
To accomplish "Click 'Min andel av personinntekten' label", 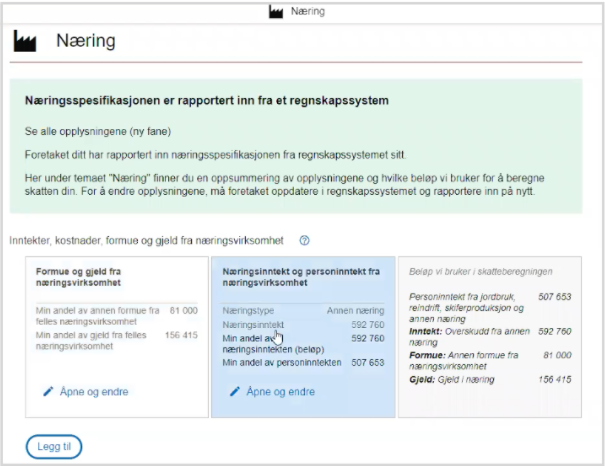I will coord(282,363).
